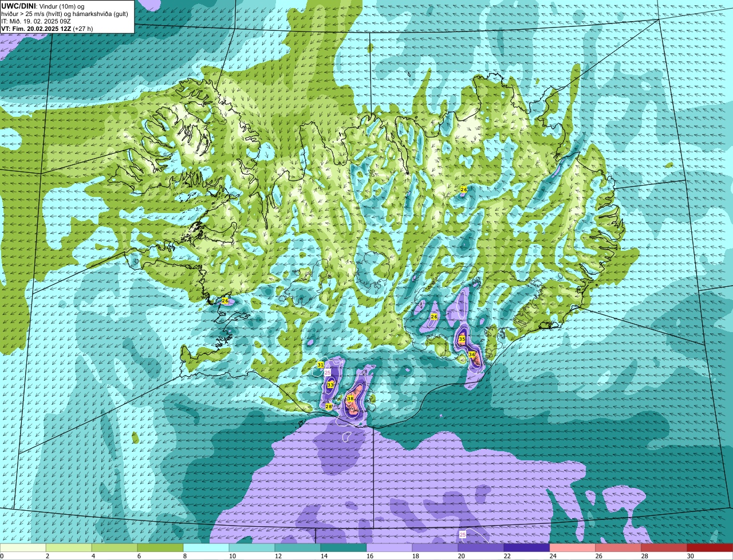
Task: Select the 12–14 m/s teal legend swatch
Action: [298, 548]
